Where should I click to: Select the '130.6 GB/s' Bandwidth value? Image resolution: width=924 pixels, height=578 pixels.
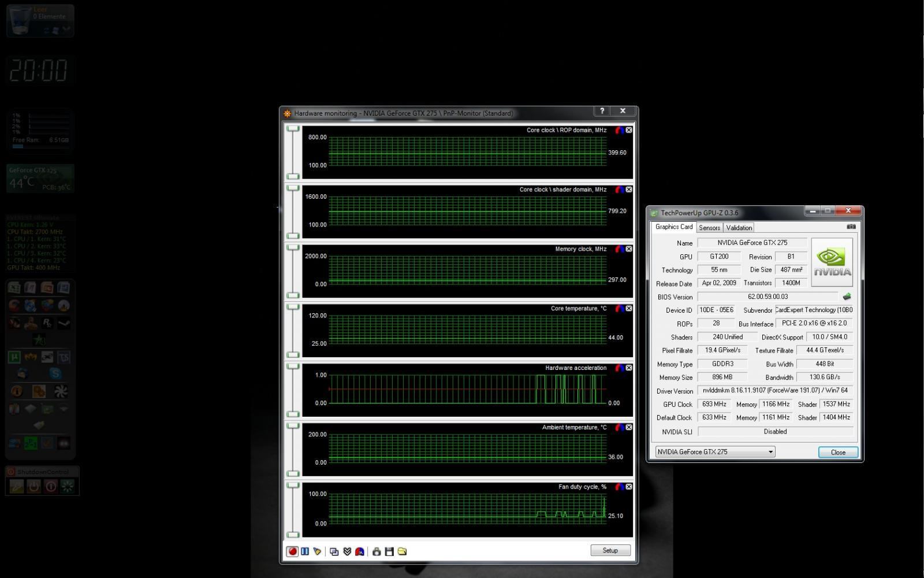click(x=825, y=377)
